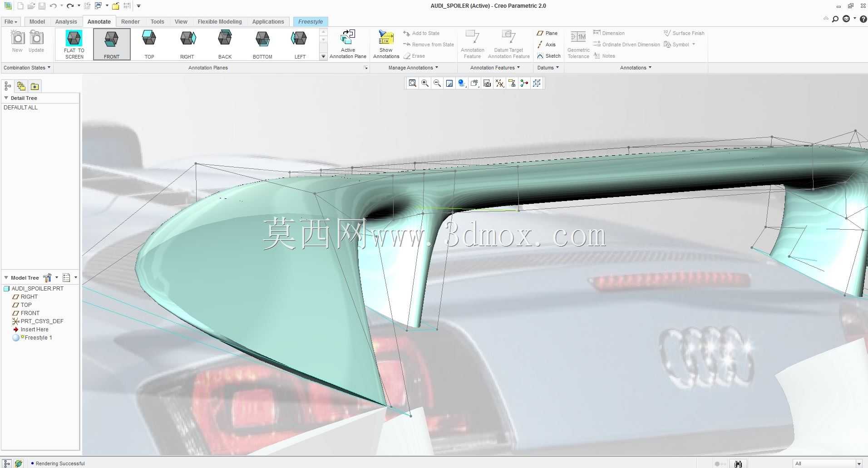Save the model with the floppy icon
The image size is (868, 468).
point(42,6)
